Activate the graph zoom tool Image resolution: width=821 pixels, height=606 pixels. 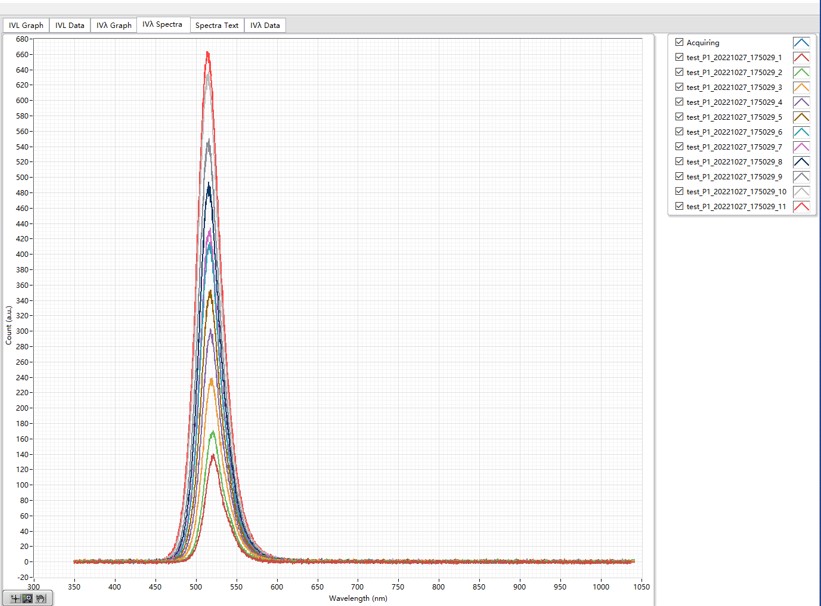[x=28, y=598]
